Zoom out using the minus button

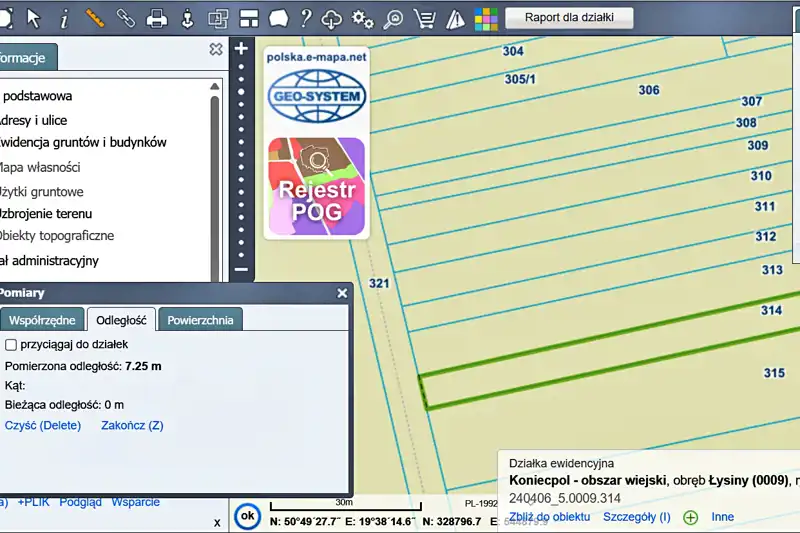tap(241, 269)
